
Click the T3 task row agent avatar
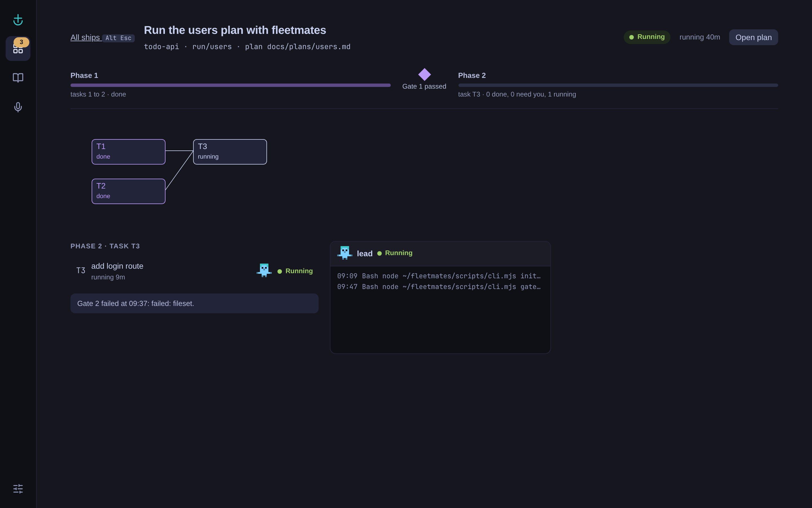pyautogui.click(x=264, y=270)
